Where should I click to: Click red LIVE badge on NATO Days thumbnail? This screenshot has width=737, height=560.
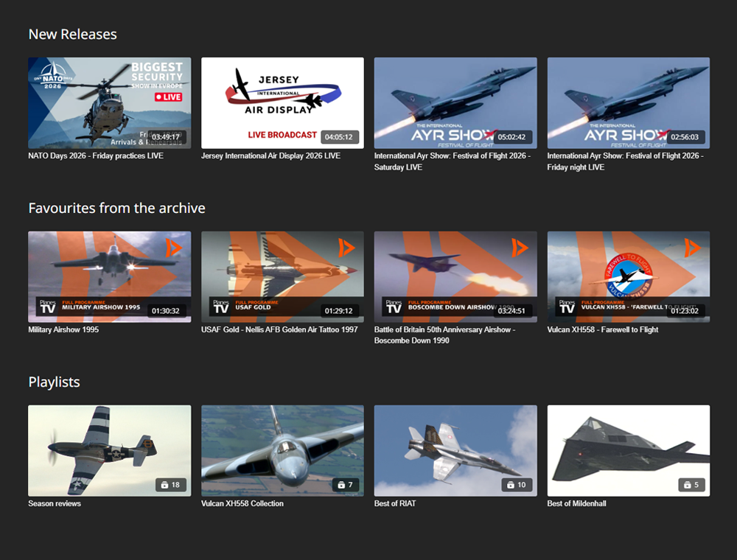tap(168, 97)
